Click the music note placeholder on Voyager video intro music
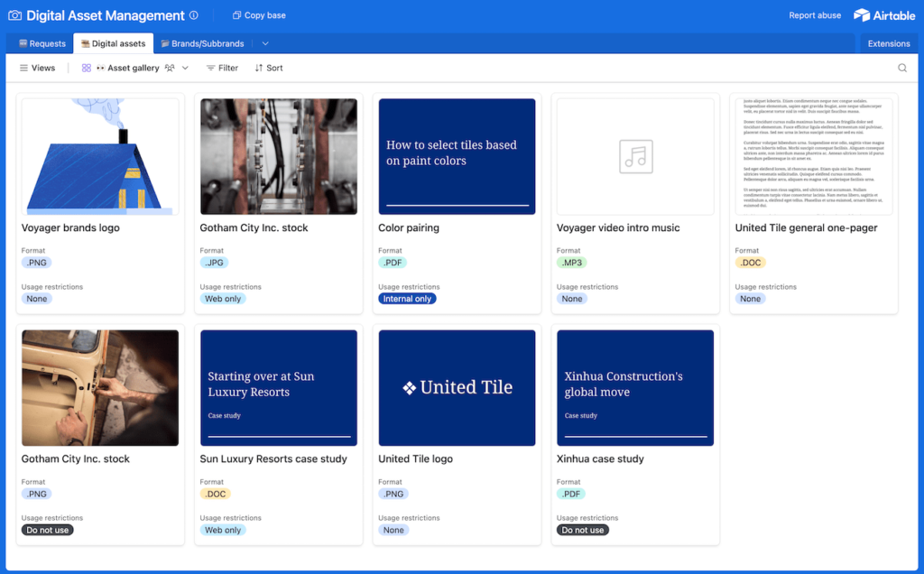 (x=634, y=156)
